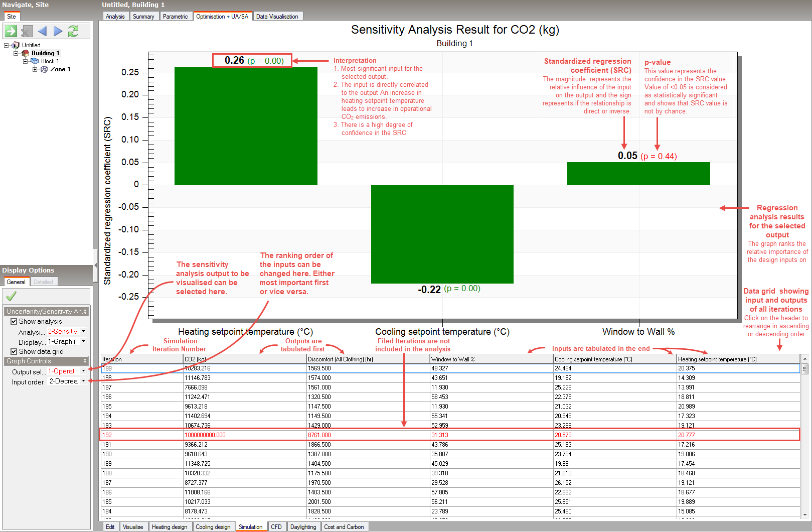Collapse the Graph Controls section
The height and width of the screenshot is (532, 812).
[x=85, y=361]
